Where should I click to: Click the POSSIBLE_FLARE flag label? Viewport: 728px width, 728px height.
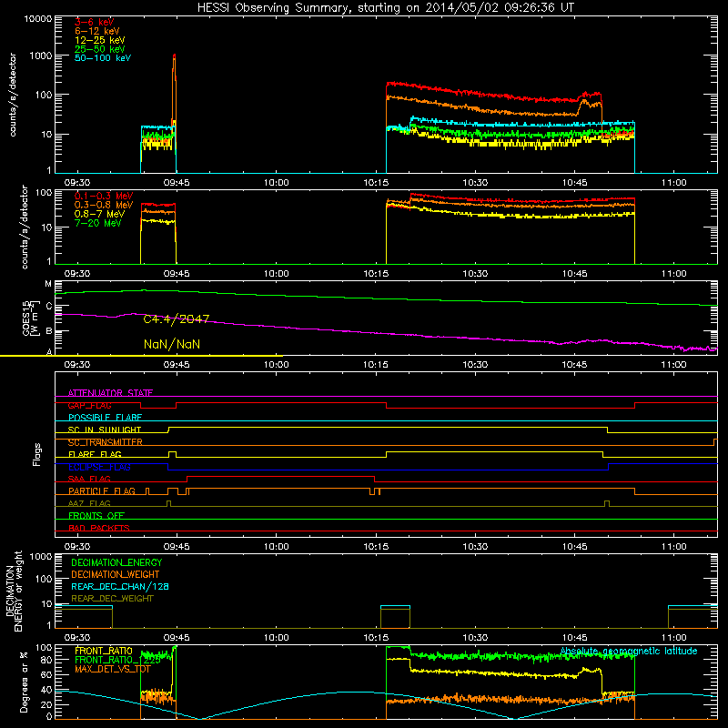(105, 418)
